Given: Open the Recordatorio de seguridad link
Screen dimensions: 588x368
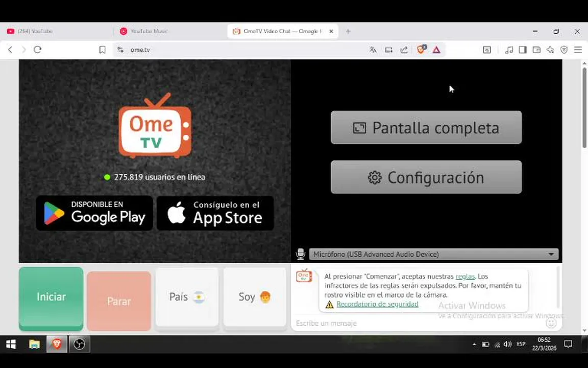Looking at the screenshot, I should (377, 304).
